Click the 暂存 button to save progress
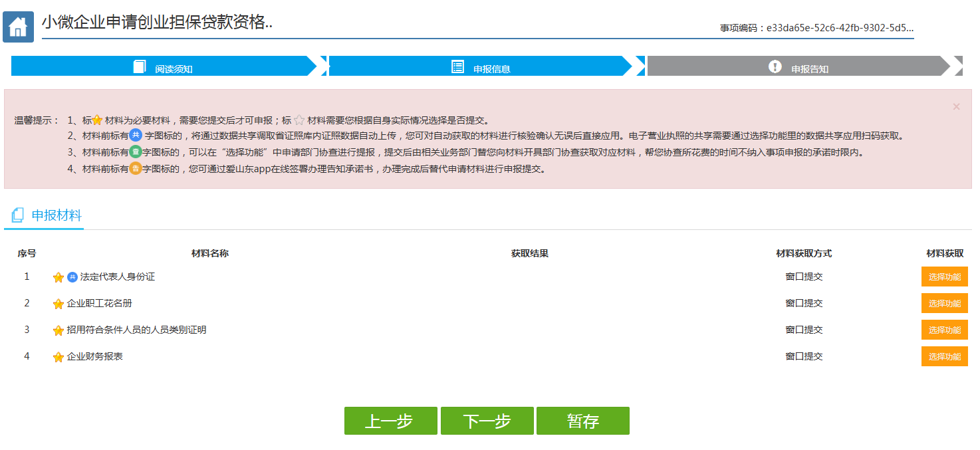 coord(583,420)
